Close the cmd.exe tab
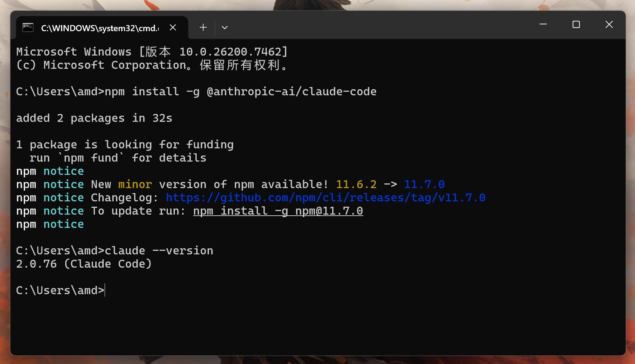 pyautogui.click(x=173, y=28)
